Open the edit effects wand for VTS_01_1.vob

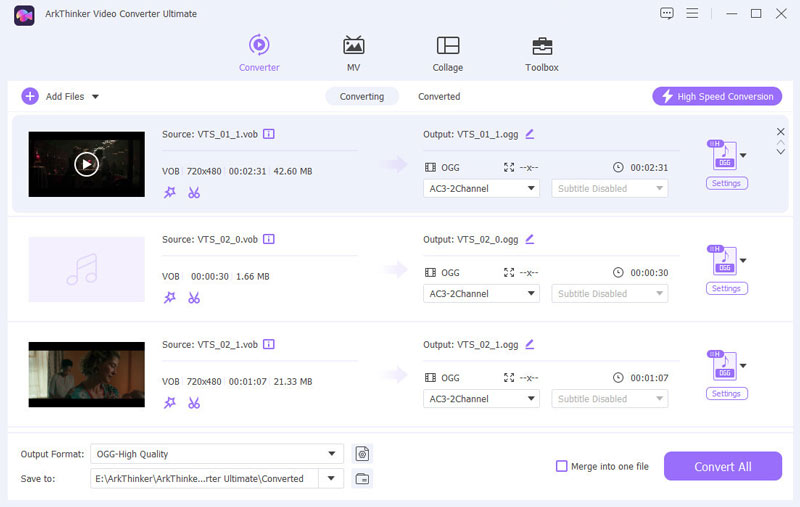click(169, 192)
